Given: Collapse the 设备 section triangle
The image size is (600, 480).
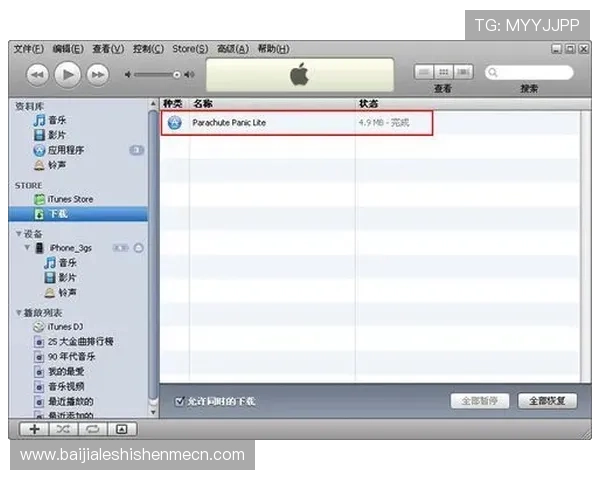Looking at the screenshot, I should (18, 233).
